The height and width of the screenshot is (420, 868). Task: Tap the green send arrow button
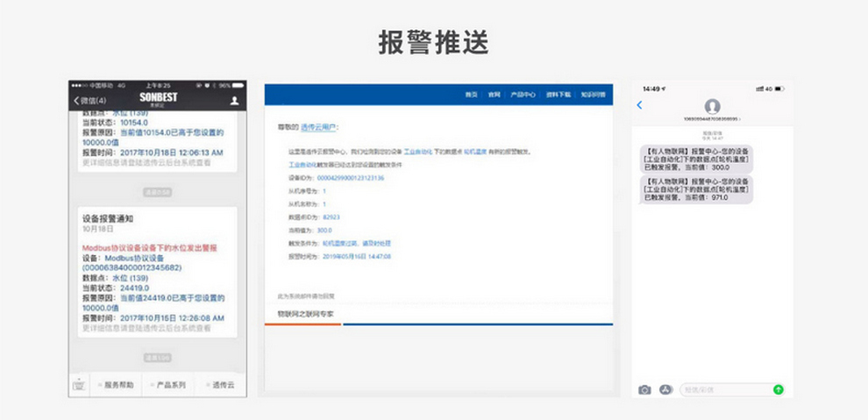coord(779,390)
